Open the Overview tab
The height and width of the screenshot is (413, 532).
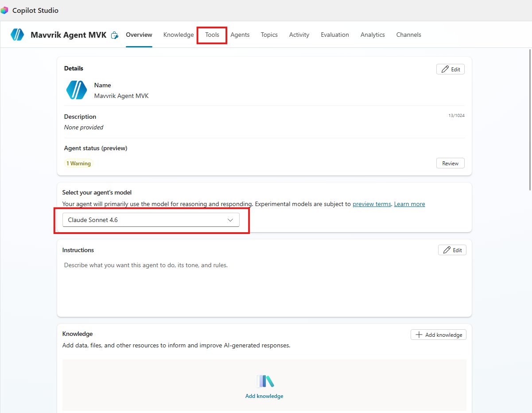pyautogui.click(x=139, y=35)
